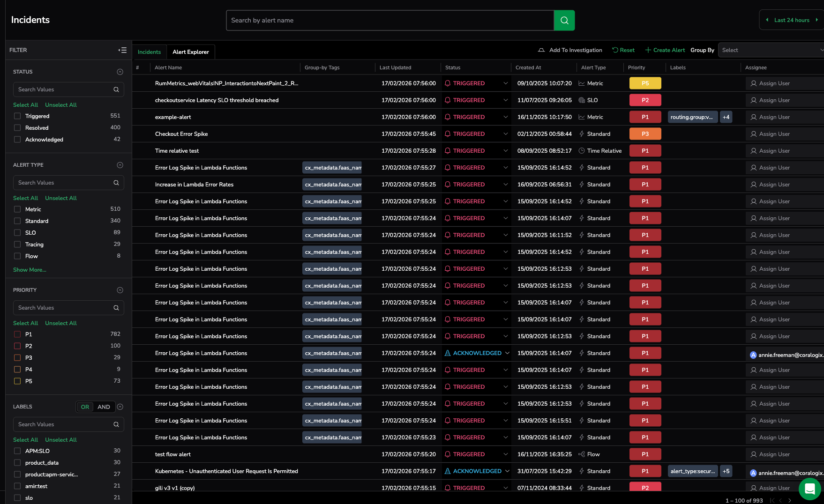Switch to the Incidents tab
The height and width of the screenshot is (504, 824).
coord(149,52)
